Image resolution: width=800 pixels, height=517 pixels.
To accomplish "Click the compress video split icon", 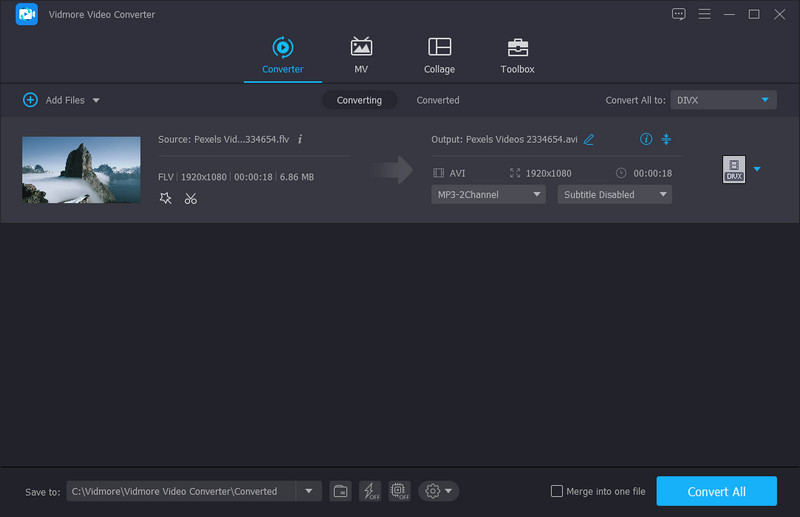I will [666, 139].
